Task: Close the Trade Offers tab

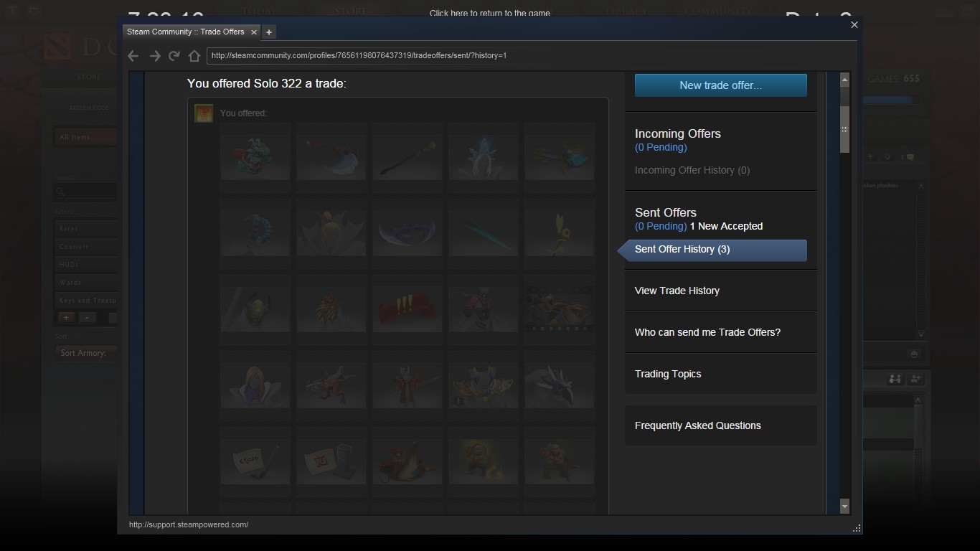Action: tap(253, 32)
